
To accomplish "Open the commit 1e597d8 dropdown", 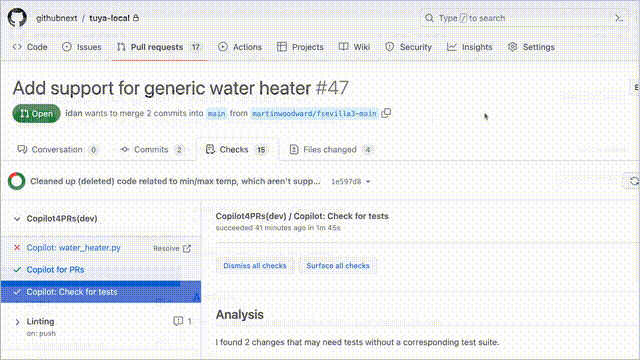I will tap(351, 182).
